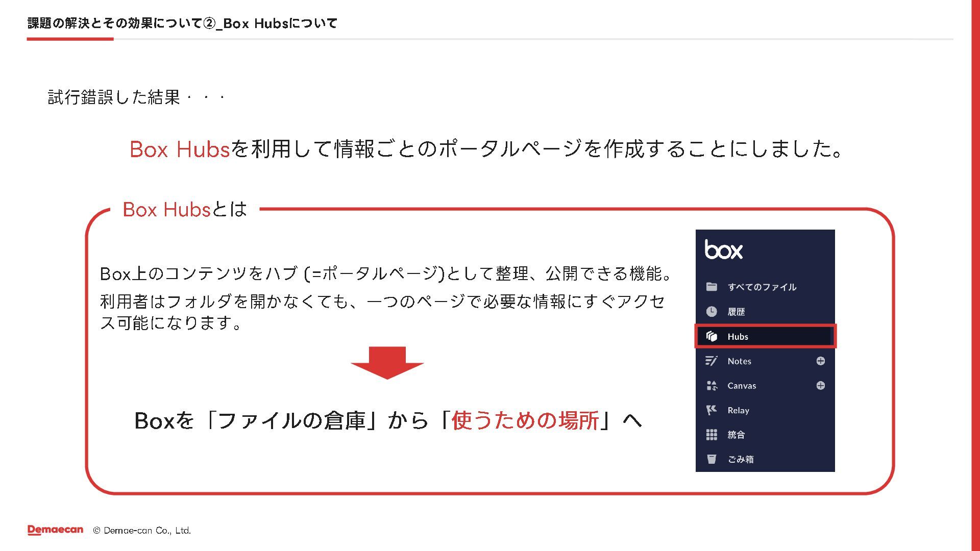980x551 pixels.
Task: Open ごみ箱 in the sidebar
Action: 741,460
